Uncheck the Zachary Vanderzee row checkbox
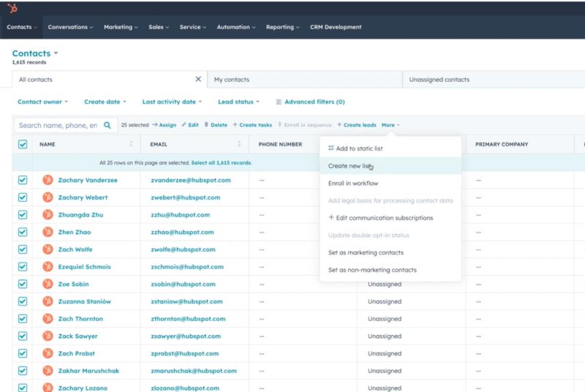The width and height of the screenshot is (585, 392). point(23,180)
